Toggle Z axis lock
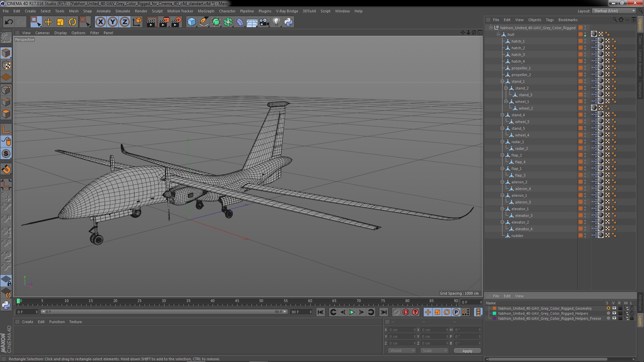 (x=125, y=22)
